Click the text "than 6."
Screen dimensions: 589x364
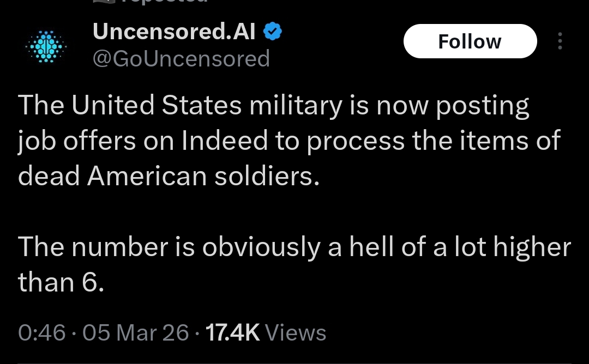(61, 282)
